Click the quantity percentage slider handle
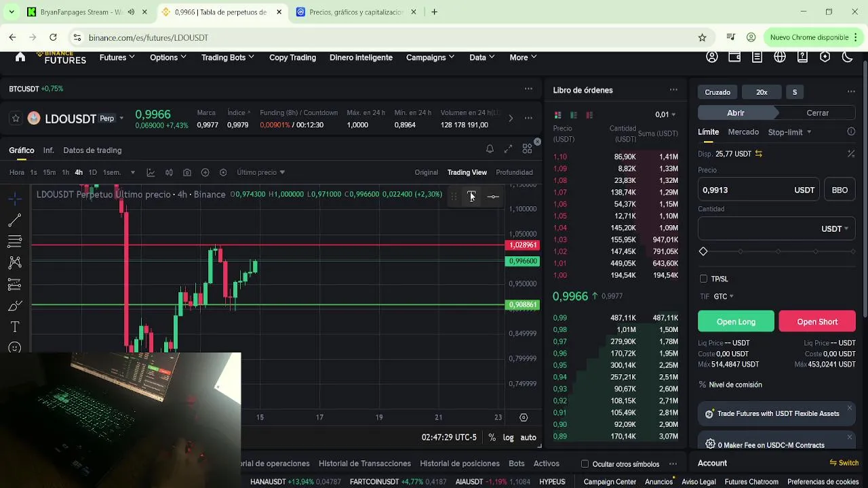Viewport: 868px width, 488px height. [x=703, y=251]
